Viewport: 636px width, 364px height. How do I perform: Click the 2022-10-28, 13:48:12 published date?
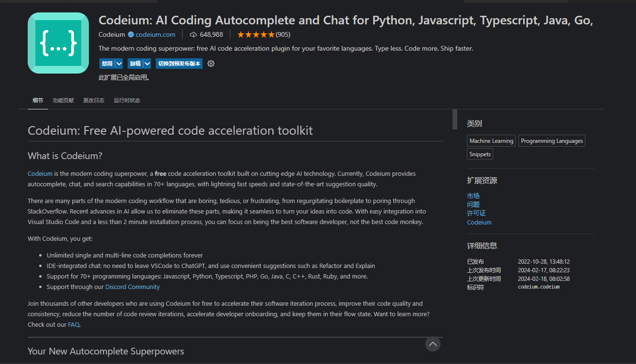tap(544, 262)
